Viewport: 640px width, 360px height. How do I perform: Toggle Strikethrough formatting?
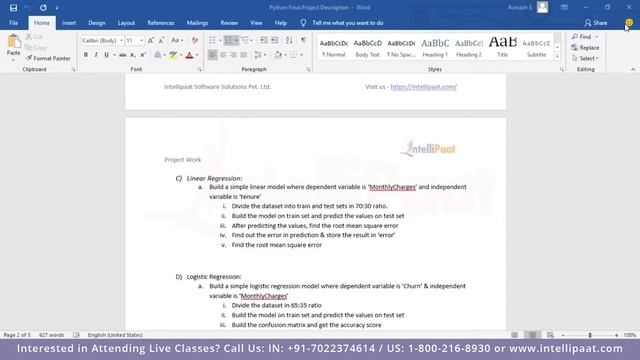(122, 55)
